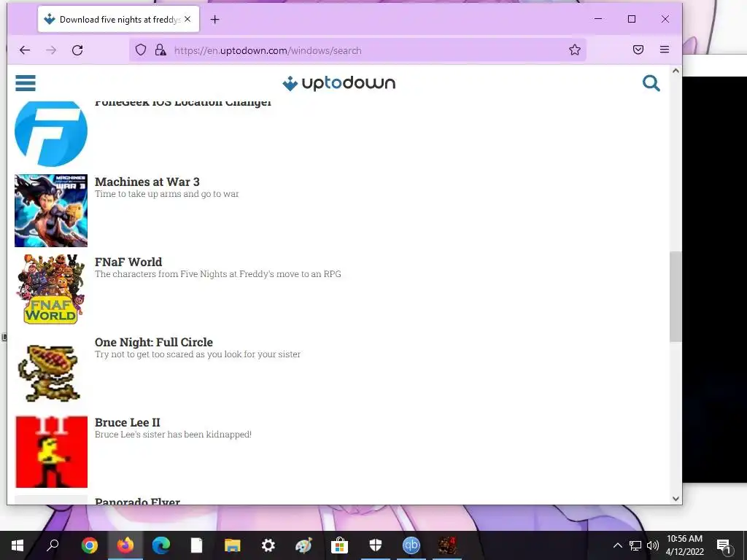View site security padlock info
The image size is (747, 560).
click(160, 50)
